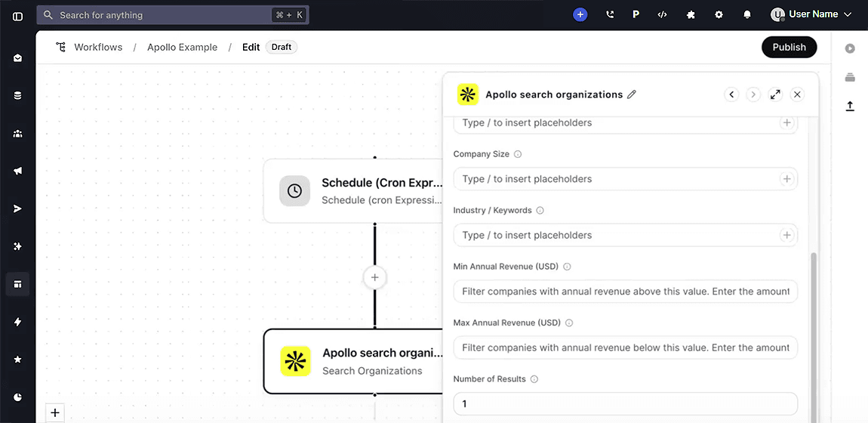Image resolution: width=868 pixels, height=423 pixels.
Task: Open the code brackets icon in top bar
Action: point(662,15)
